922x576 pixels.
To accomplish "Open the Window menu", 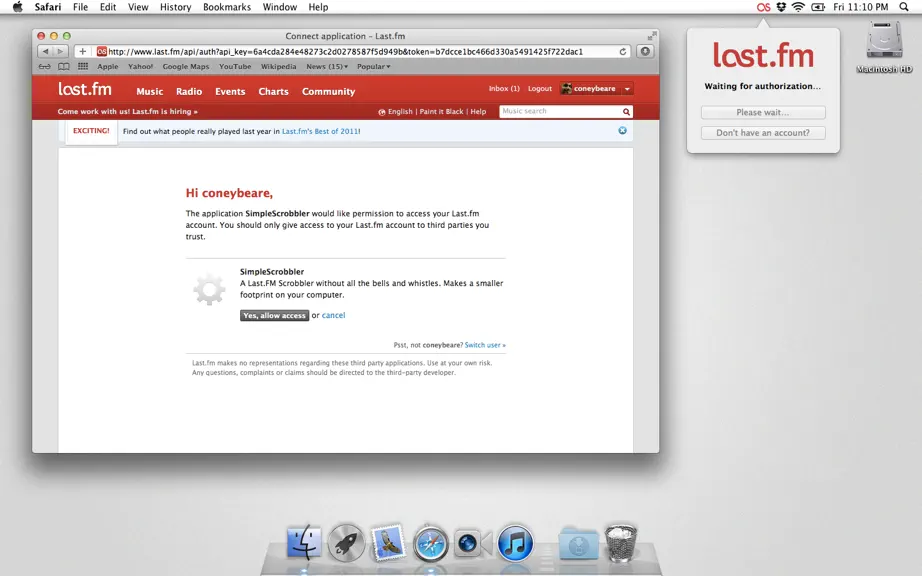I will (279, 7).
